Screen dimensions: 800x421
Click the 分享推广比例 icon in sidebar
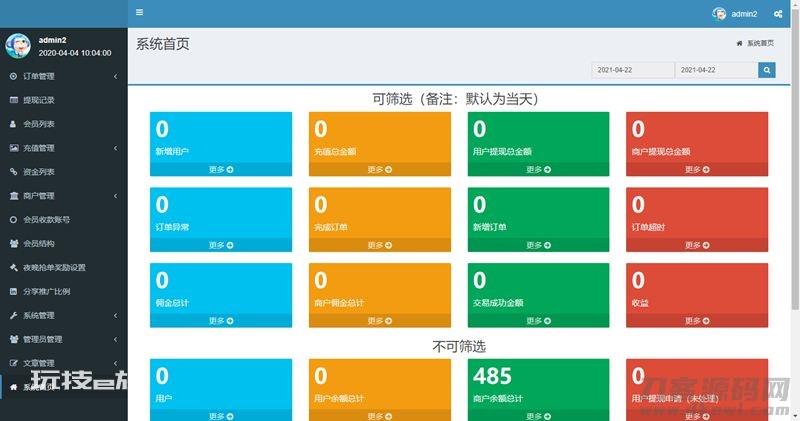(14, 291)
